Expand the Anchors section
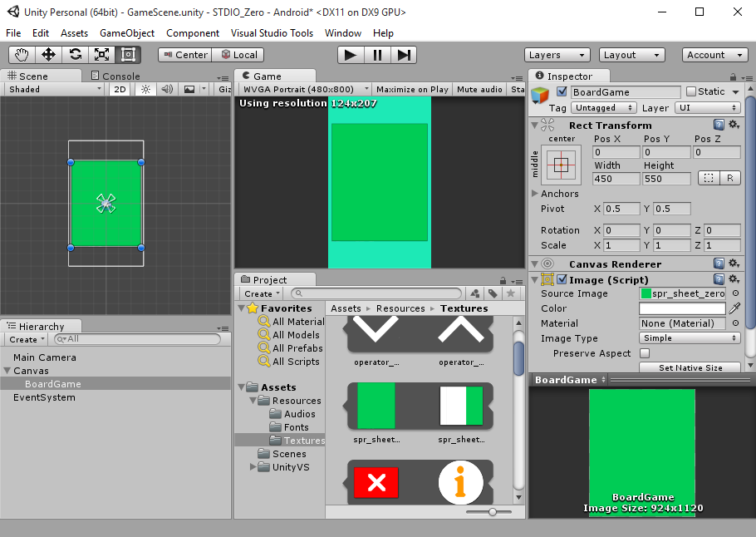 pos(535,194)
